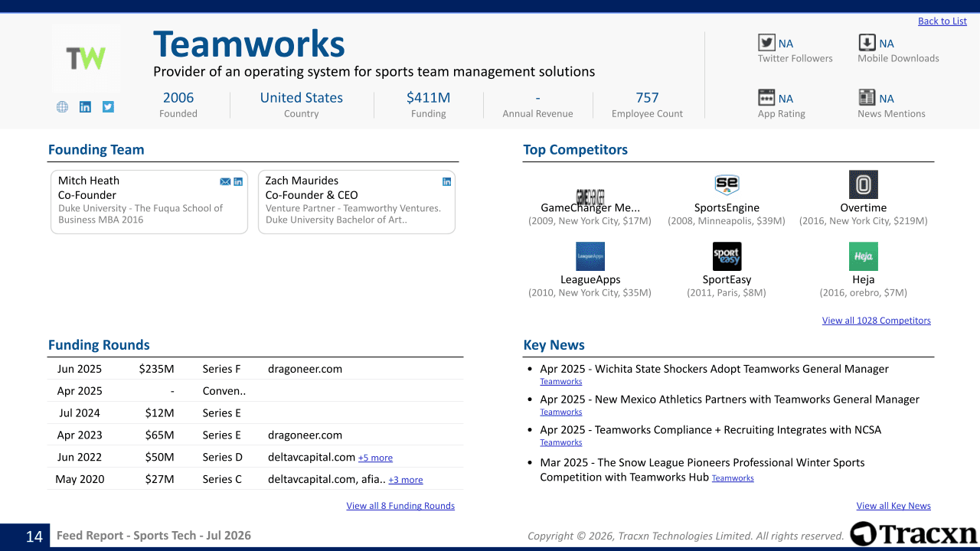
Task: Open Teamworks source link under Wichita State news
Action: 560,381
